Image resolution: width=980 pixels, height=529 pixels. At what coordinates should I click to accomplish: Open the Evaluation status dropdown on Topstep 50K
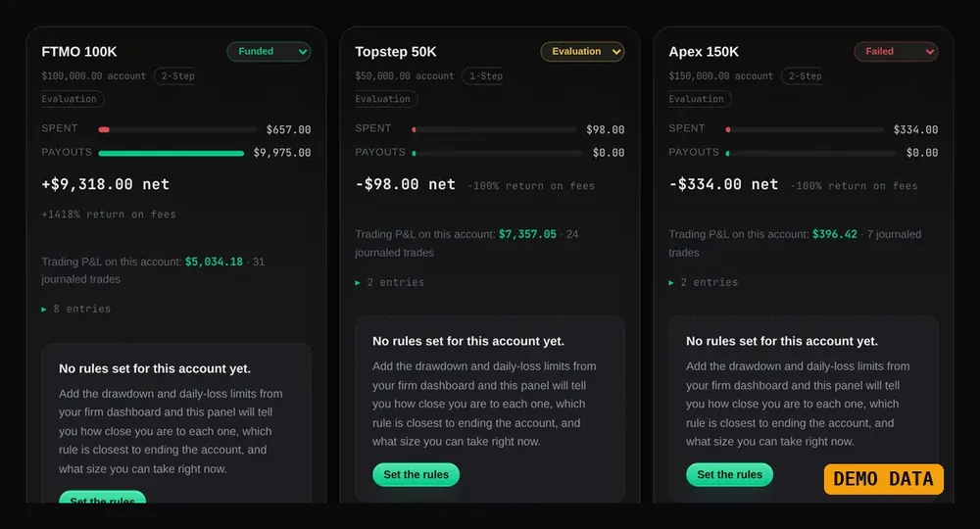coord(582,51)
